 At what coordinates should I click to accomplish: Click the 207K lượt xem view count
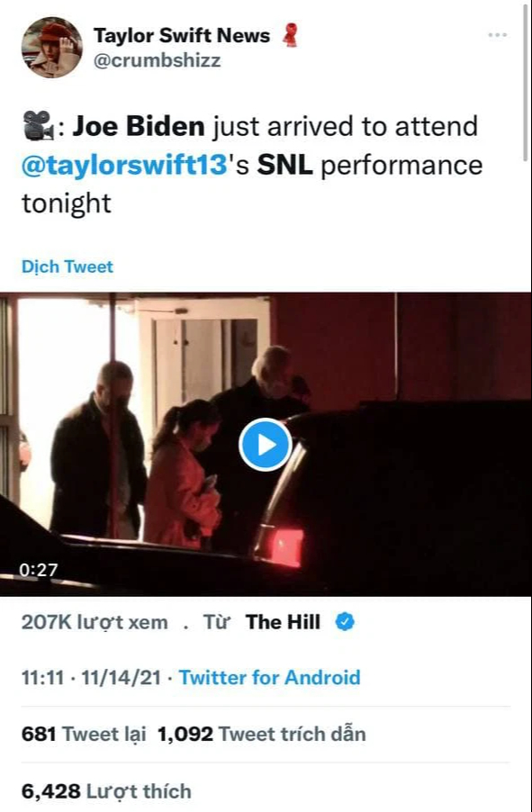tap(95, 622)
